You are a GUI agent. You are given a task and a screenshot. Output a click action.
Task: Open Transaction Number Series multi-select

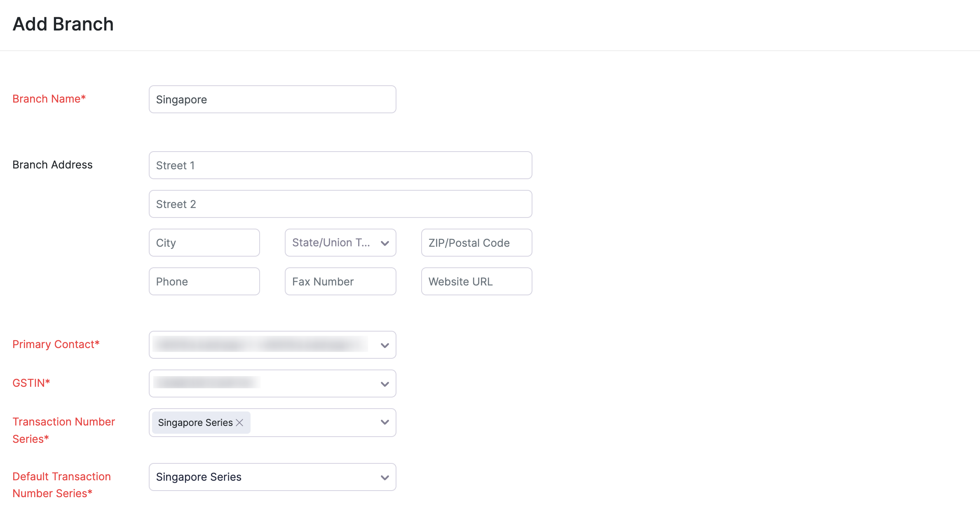point(313,423)
